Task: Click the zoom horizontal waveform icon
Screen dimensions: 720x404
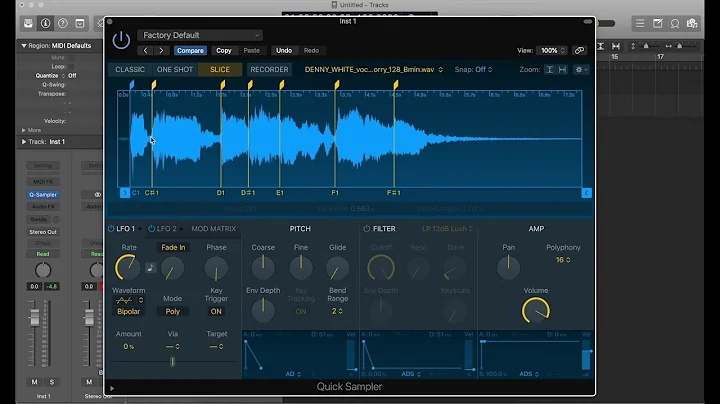Action: click(x=562, y=69)
